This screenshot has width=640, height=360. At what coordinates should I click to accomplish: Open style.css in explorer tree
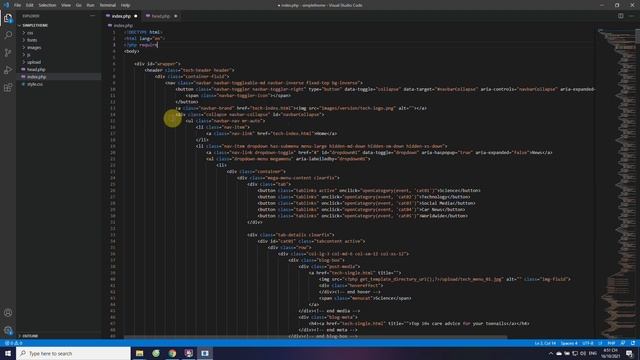coord(35,84)
